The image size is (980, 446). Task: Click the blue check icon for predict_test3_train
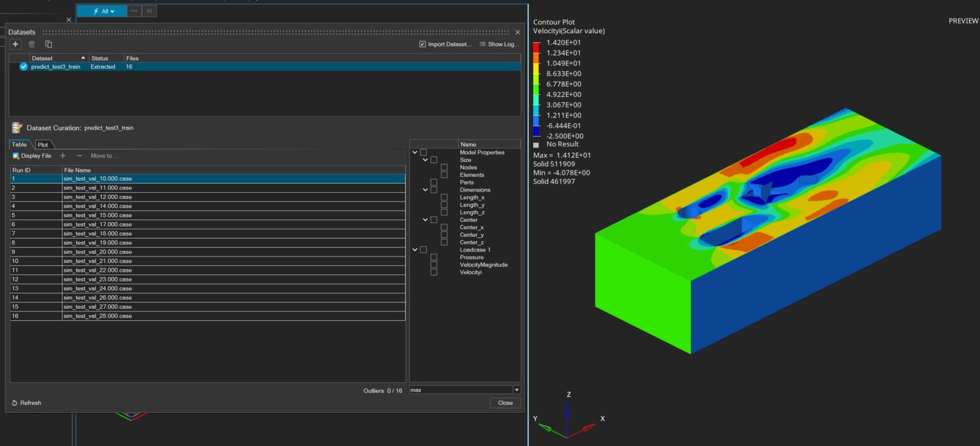click(x=24, y=66)
